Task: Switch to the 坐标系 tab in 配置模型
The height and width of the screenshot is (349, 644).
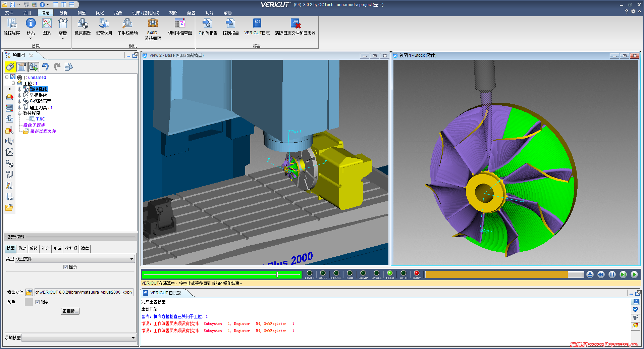Action: click(x=71, y=249)
